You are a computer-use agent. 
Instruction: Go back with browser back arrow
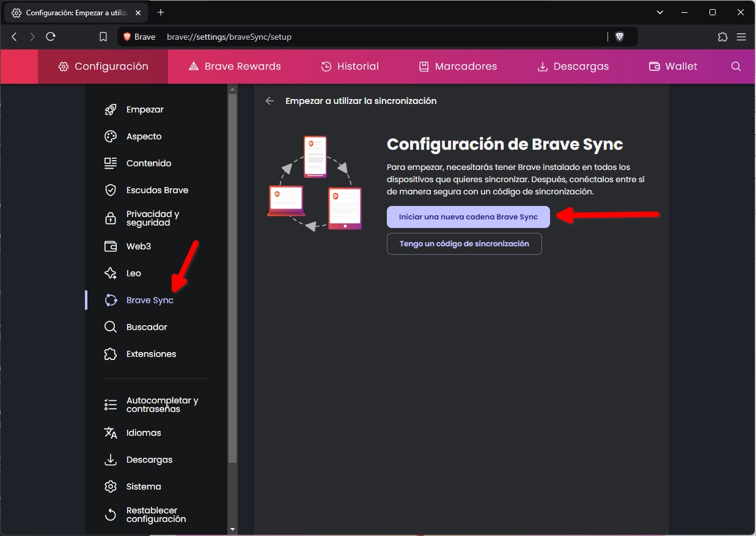(x=15, y=37)
